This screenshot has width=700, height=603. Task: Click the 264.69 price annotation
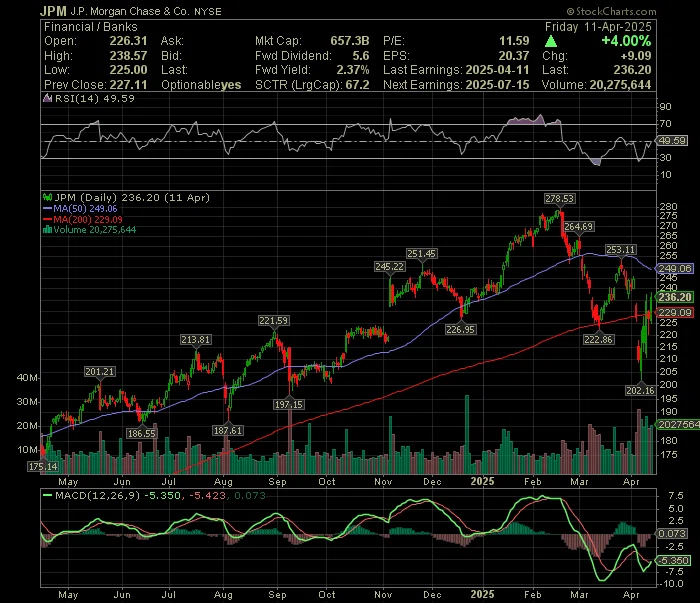(x=579, y=227)
